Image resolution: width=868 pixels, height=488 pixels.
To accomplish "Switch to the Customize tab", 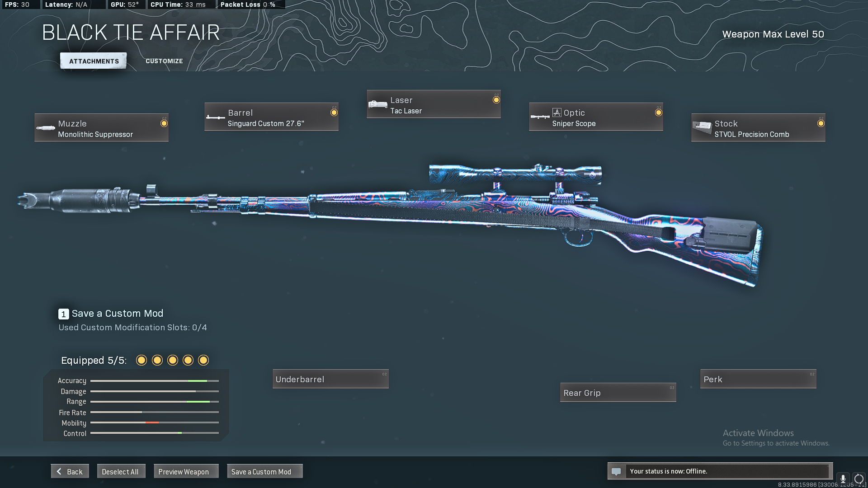I will tap(164, 61).
